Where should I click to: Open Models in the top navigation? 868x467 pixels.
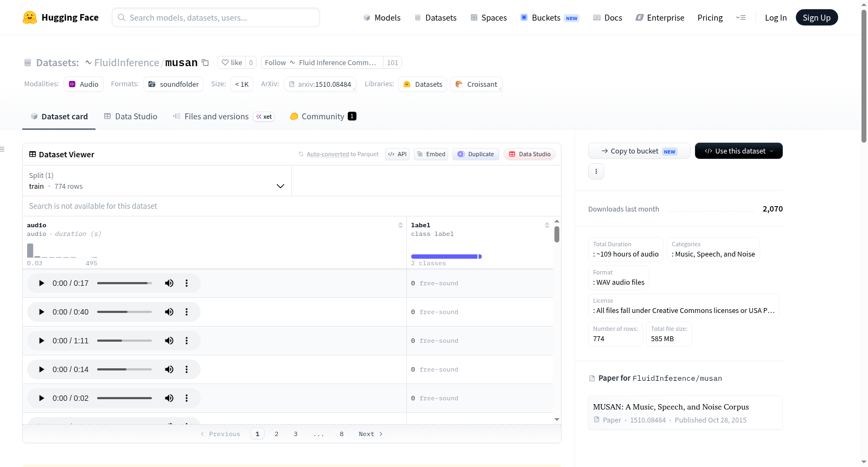click(x=382, y=17)
